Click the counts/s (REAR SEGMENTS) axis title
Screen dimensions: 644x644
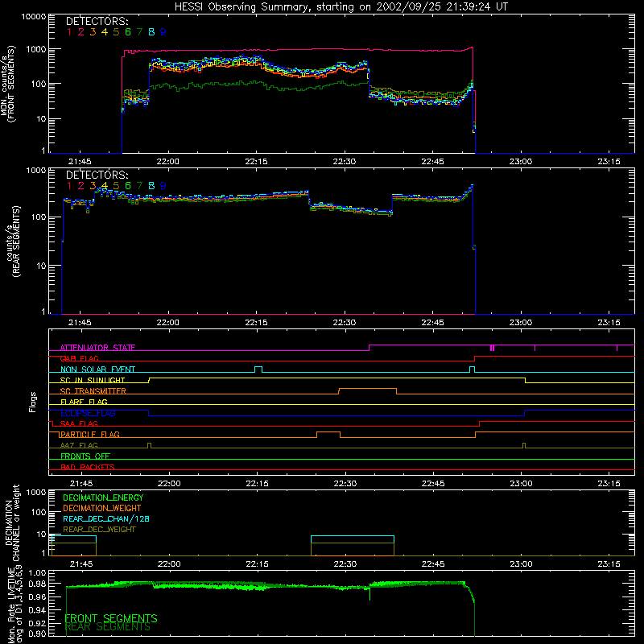(x=12, y=242)
